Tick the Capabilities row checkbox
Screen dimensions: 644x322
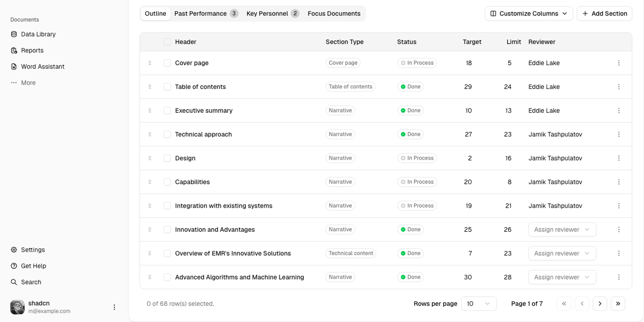point(167,182)
